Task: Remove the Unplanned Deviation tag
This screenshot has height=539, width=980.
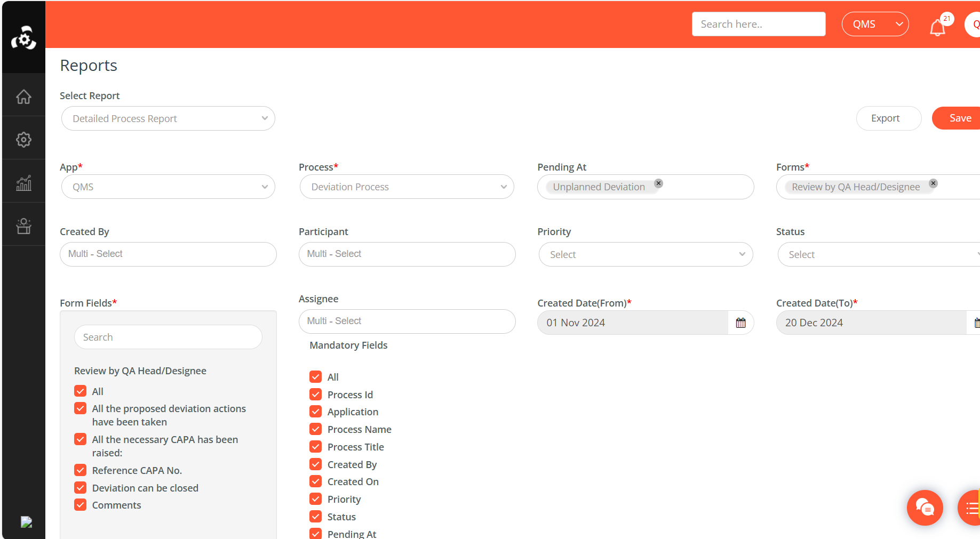Action: point(659,183)
